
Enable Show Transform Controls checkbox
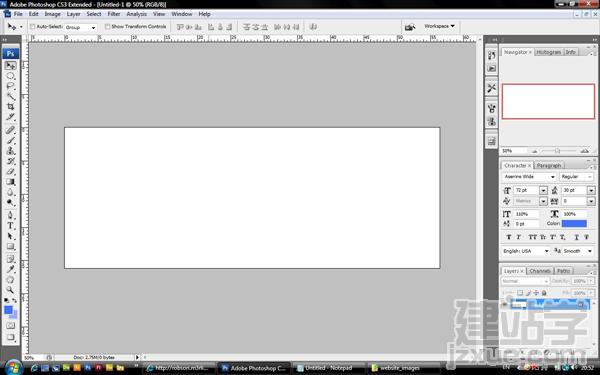108,26
